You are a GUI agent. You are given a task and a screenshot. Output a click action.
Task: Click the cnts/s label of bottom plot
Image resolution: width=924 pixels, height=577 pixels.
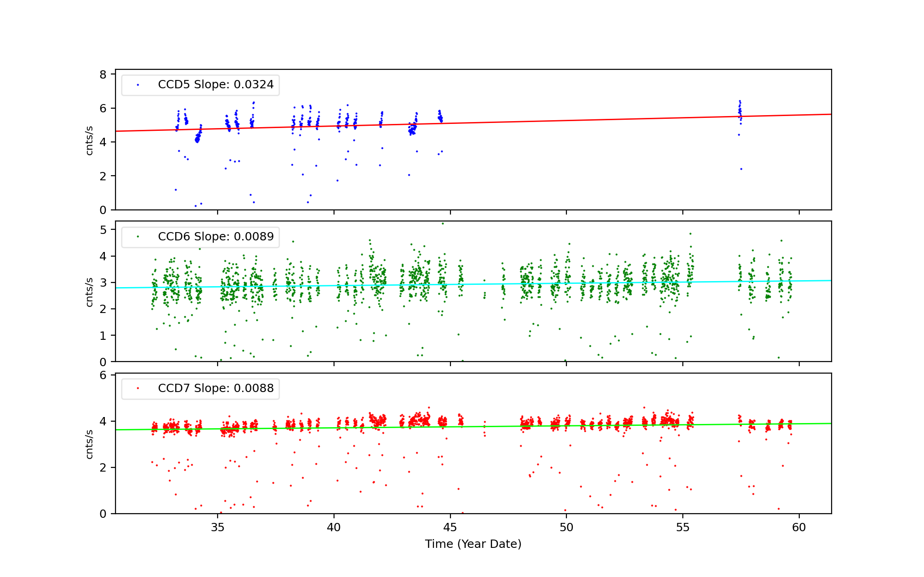(90, 444)
